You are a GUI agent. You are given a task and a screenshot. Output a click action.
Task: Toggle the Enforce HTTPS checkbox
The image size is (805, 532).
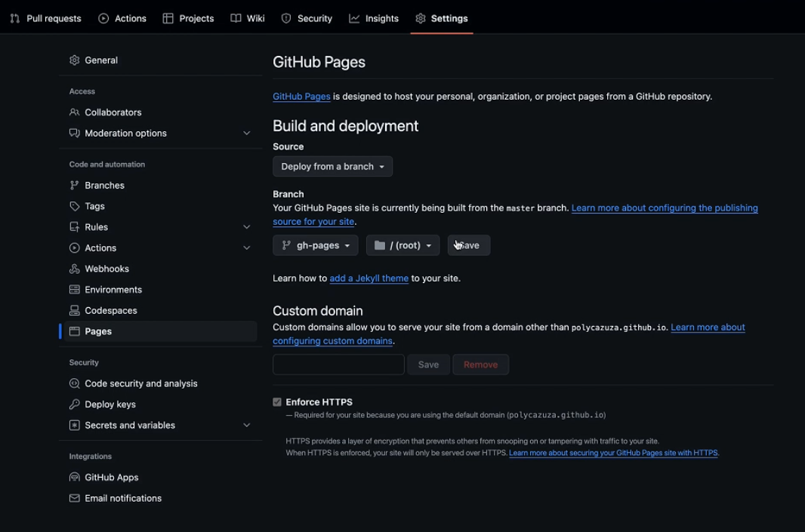[277, 401]
